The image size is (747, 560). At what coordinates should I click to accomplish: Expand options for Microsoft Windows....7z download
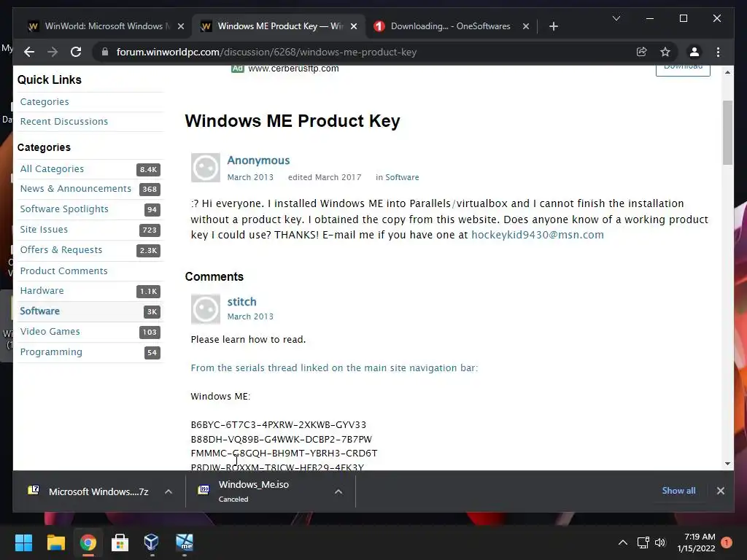click(x=169, y=491)
